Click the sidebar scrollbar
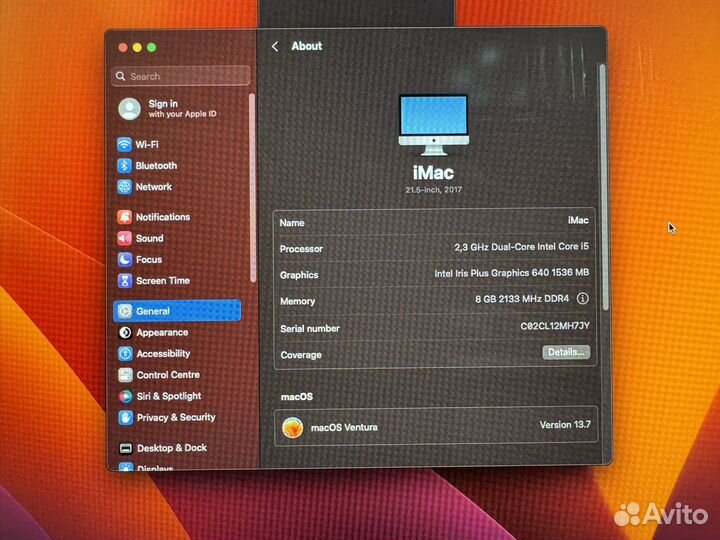Screen dimensions: 720x540 tap(252, 188)
